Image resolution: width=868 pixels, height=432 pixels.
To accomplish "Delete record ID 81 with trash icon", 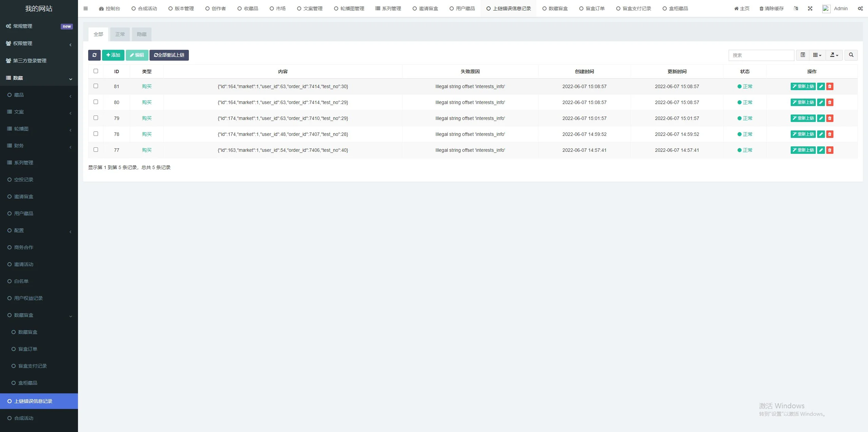I will [830, 86].
